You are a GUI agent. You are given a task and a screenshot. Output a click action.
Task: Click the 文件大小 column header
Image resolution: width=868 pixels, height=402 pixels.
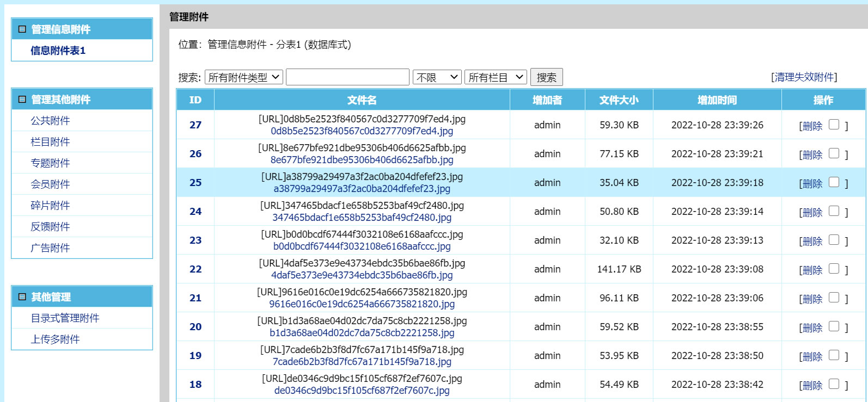(x=619, y=100)
